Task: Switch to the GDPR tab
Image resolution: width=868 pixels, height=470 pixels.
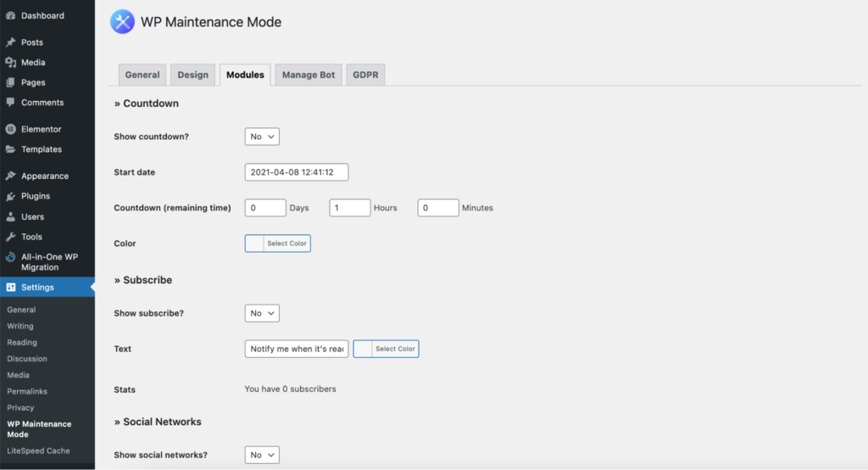Action: point(365,75)
